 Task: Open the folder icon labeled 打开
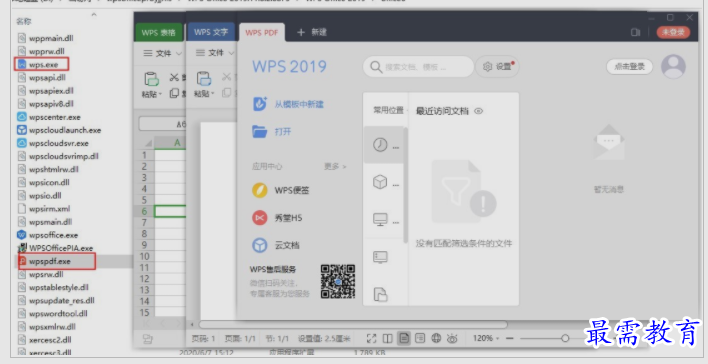point(260,132)
